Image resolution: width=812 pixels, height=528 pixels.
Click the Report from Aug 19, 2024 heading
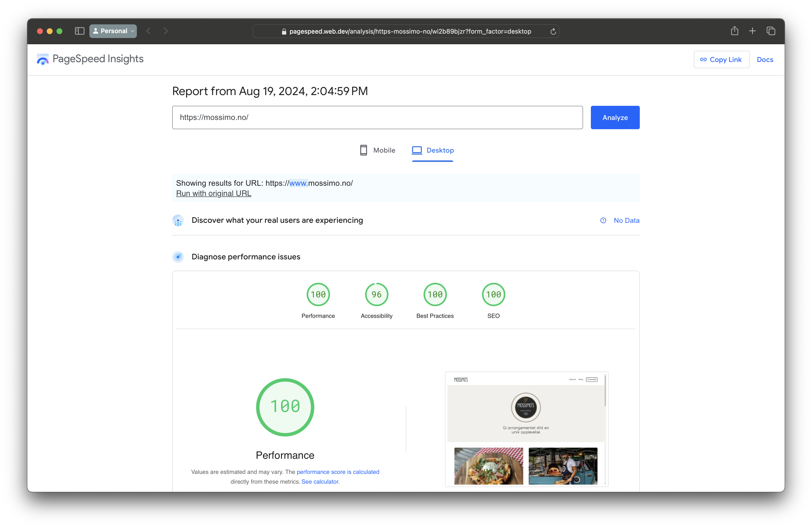(x=270, y=91)
